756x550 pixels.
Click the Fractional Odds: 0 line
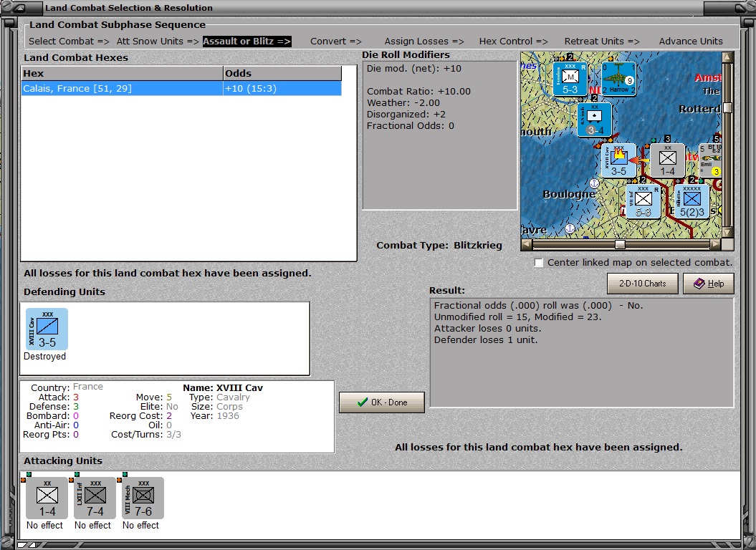point(411,126)
